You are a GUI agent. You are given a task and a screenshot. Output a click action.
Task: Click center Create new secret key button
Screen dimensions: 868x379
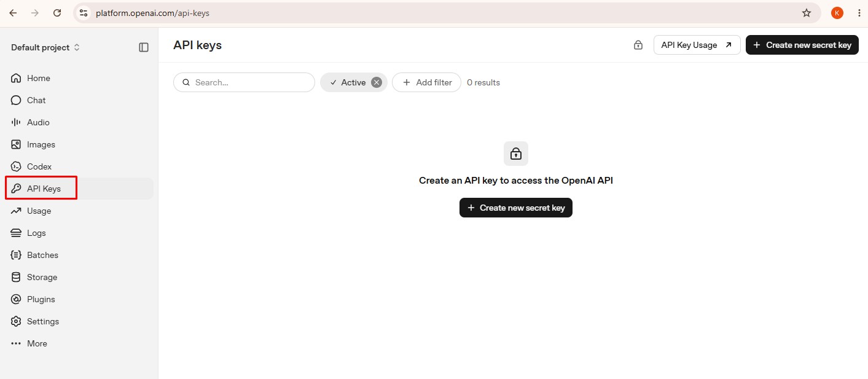click(x=516, y=208)
